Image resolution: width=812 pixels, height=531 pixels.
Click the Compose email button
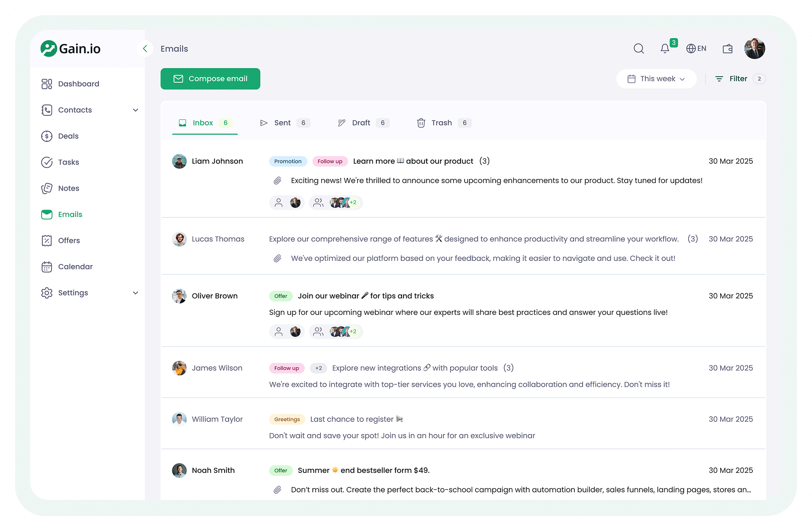(210, 79)
